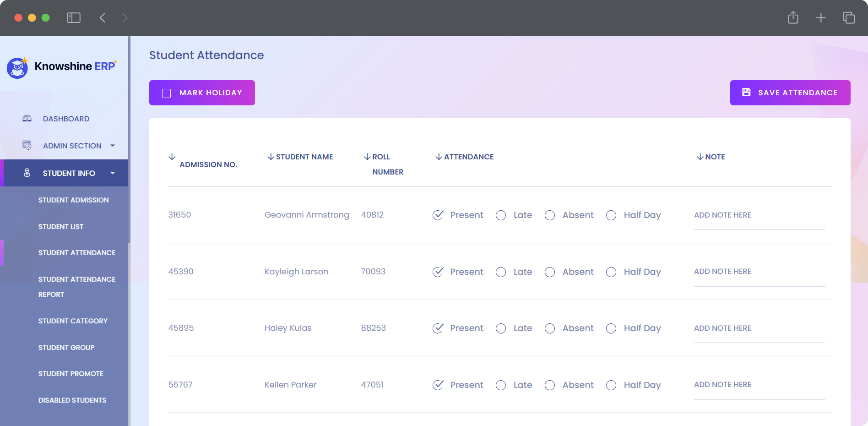Image resolution: width=868 pixels, height=426 pixels.
Task: Sort by Roll Number arrow icon
Action: [367, 157]
